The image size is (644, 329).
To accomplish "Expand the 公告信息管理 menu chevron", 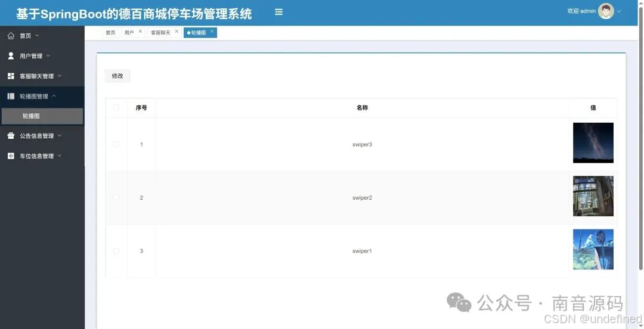I will pyautogui.click(x=60, y=135).
